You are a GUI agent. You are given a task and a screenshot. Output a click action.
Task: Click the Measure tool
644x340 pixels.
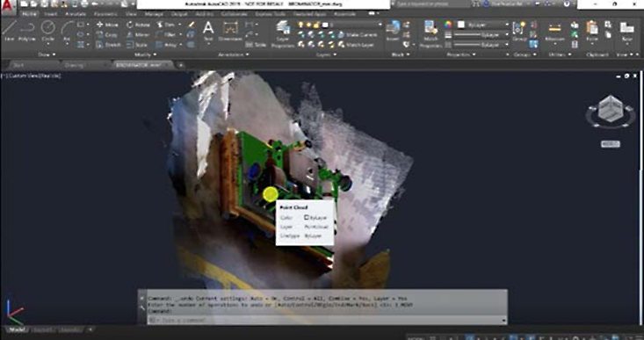tap(554, 31)
